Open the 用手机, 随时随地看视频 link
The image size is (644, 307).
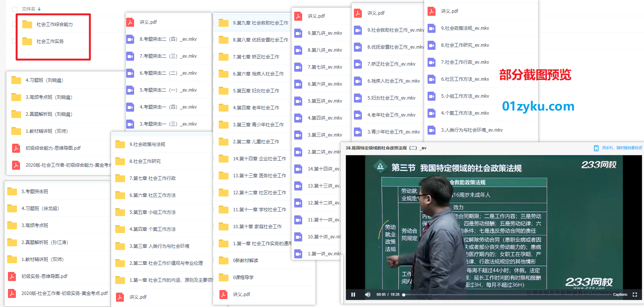[x=622, y=148]
